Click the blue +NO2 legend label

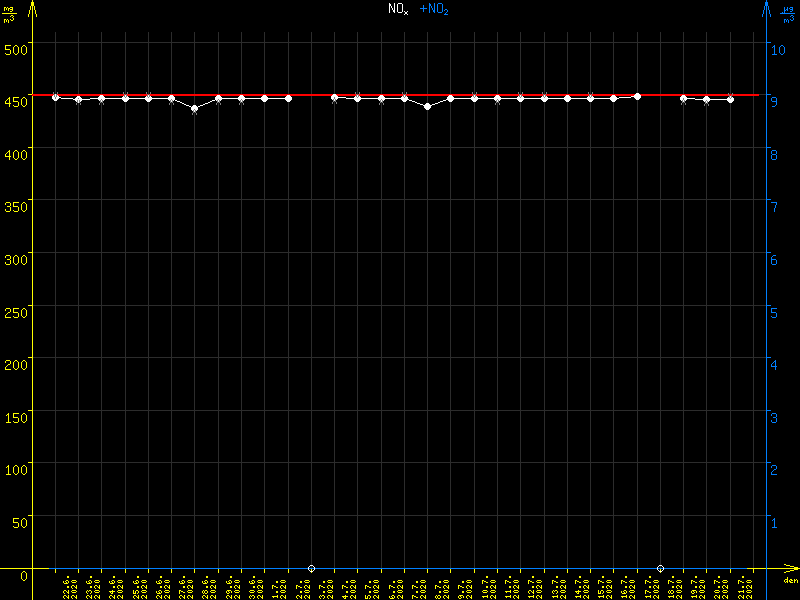[433, 9]
